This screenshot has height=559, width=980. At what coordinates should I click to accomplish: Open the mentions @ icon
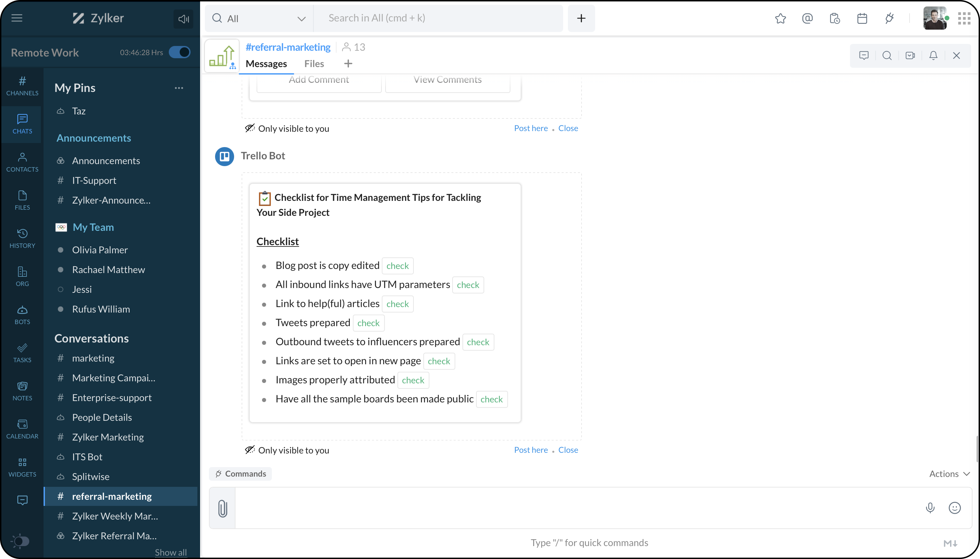coord(807,18)
